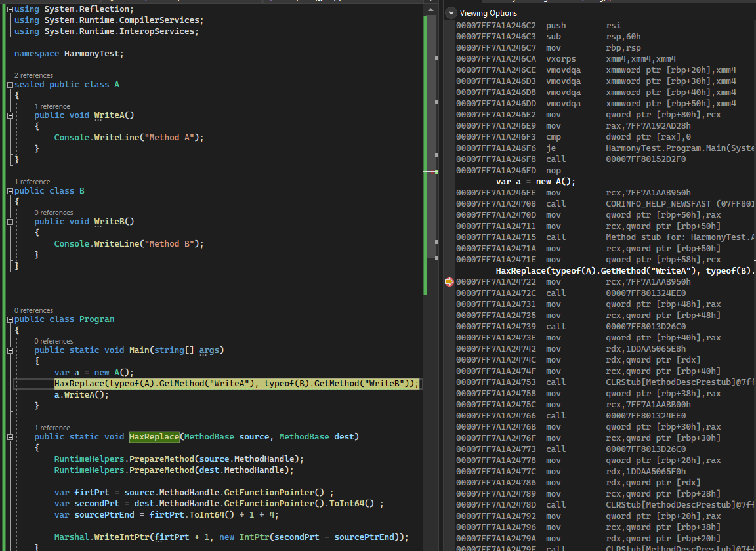Expand the Viewing Options chevron

point(451,13)
